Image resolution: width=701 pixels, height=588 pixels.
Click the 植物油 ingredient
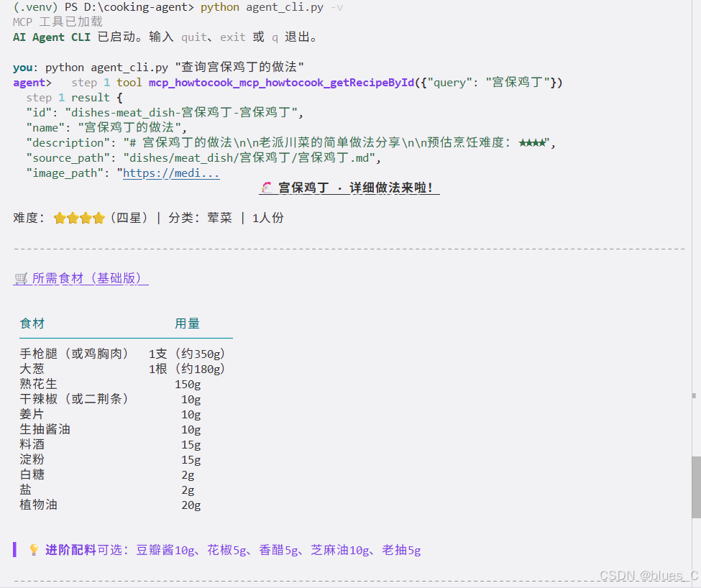38,505
